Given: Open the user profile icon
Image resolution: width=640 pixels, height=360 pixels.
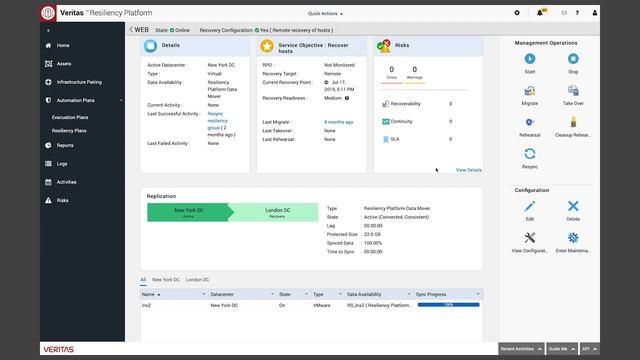Looking at the screenshot, I should click(x=595, y=13).
